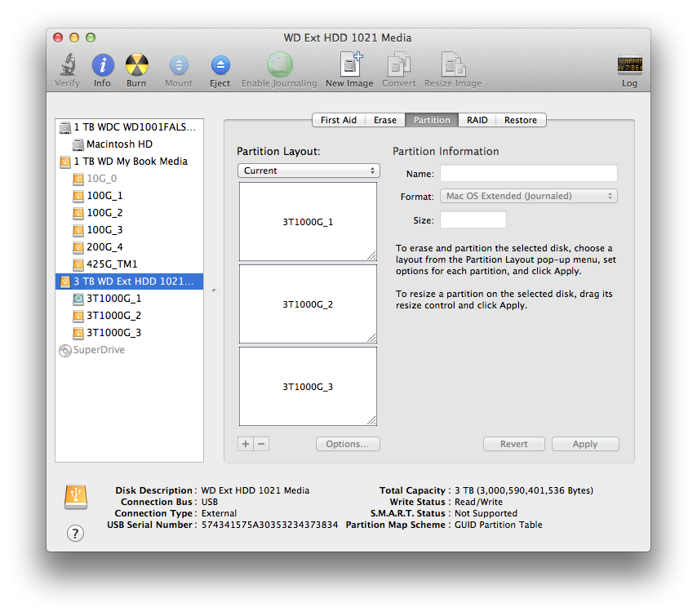Switch to the First Aid tab
697x616 pixels.
click(338, 120)
